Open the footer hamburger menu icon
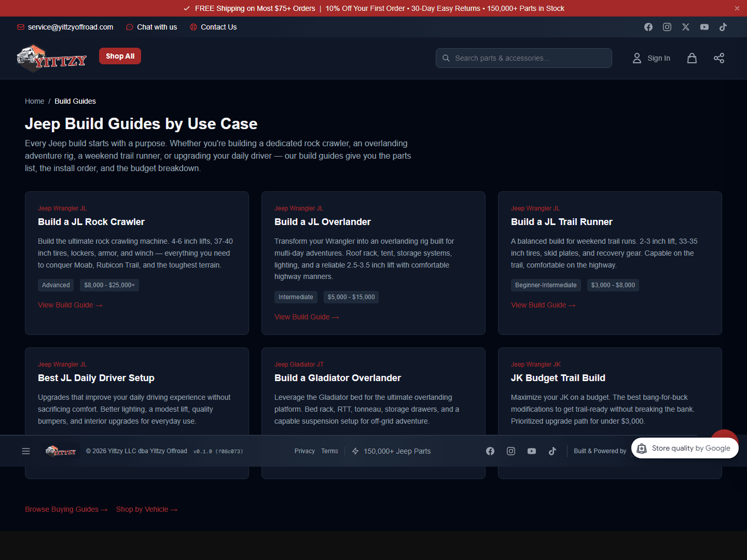747x560 pixels. 26,451
